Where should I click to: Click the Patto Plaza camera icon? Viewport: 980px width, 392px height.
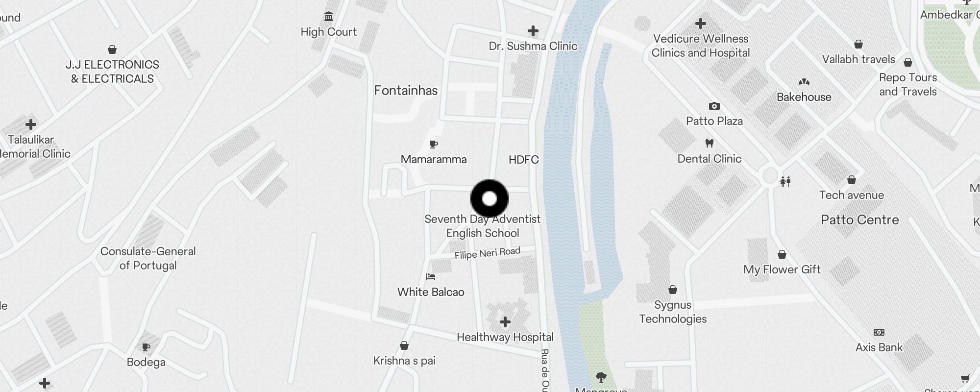(714, 106)
